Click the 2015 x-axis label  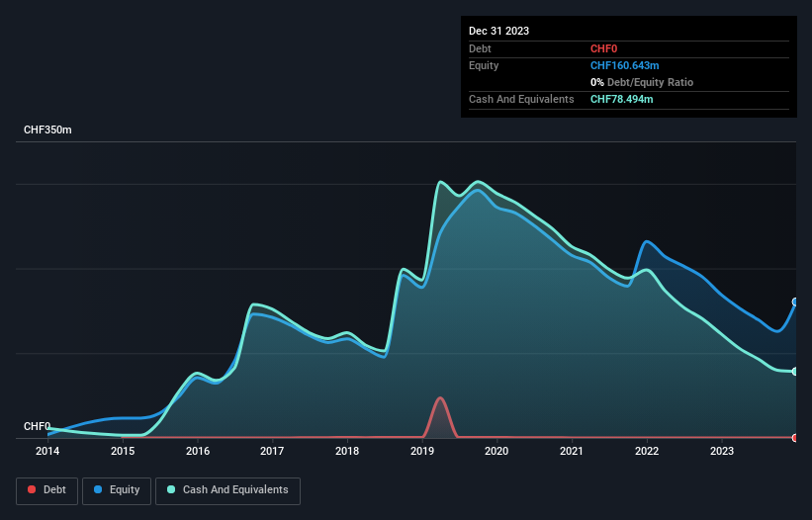tap(123, 451)
